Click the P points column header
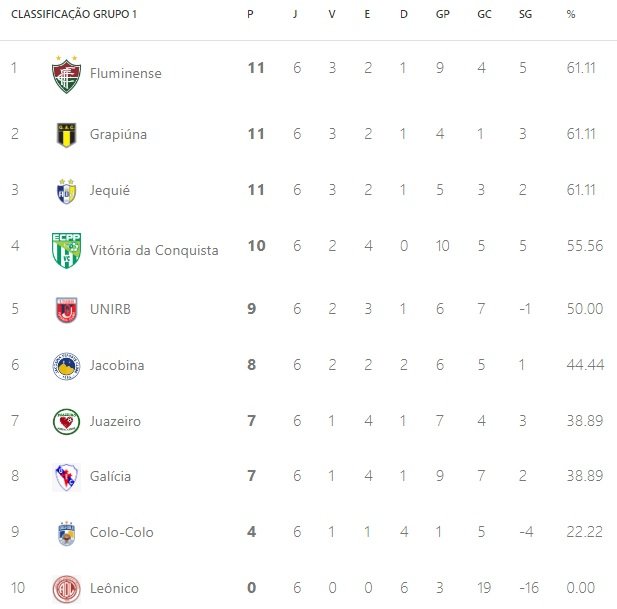 250,14
